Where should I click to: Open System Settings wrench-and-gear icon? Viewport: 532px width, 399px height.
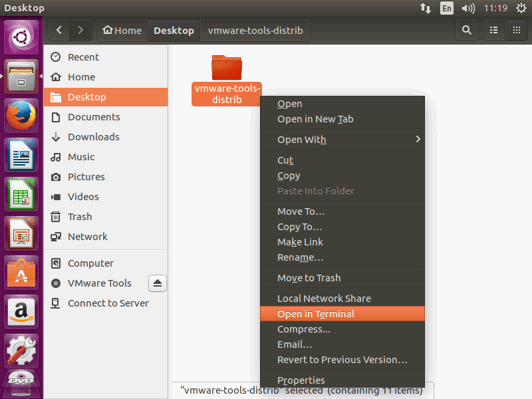point(21,352)
